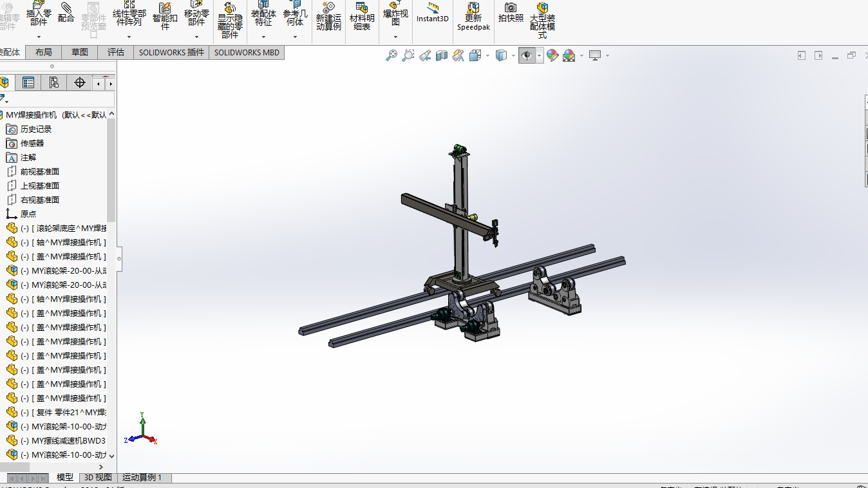
Task: Click the Display Style cube icon
Action: [502, 55]
